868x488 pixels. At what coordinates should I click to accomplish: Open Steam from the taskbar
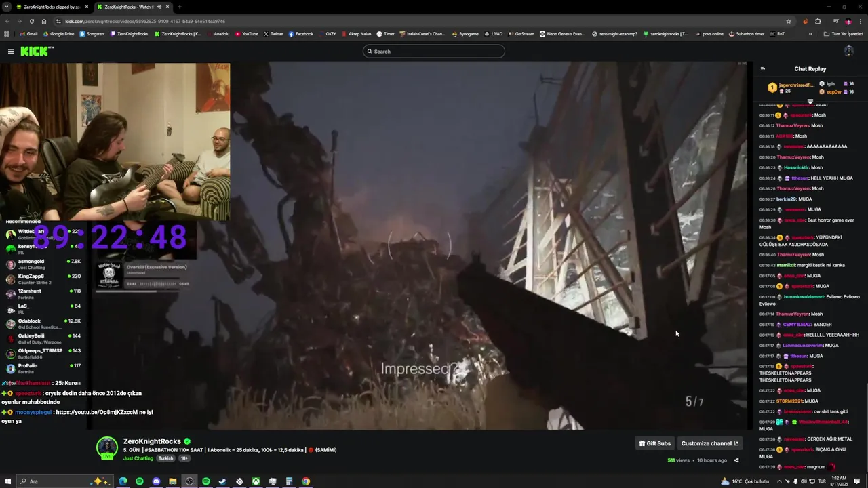click(x=222, y=481)
